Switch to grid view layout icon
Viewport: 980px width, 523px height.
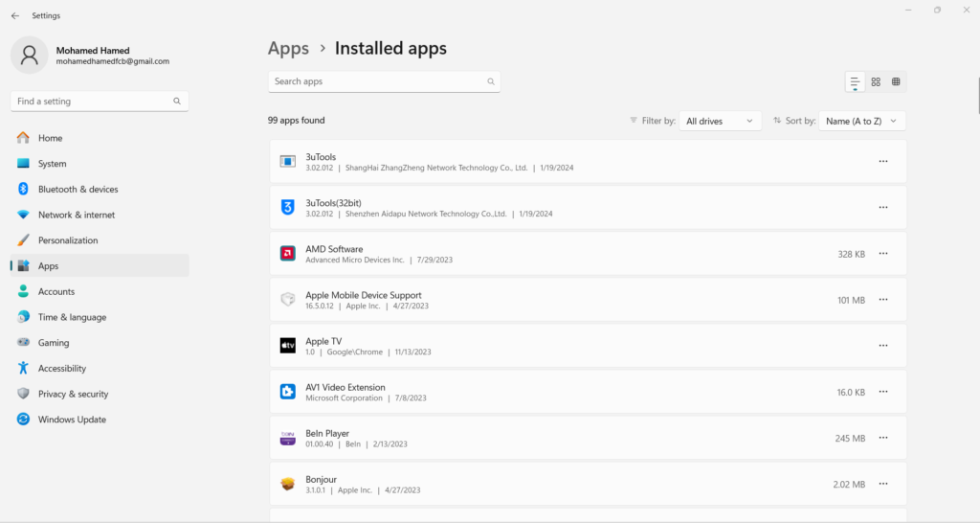tap(876, 82)
